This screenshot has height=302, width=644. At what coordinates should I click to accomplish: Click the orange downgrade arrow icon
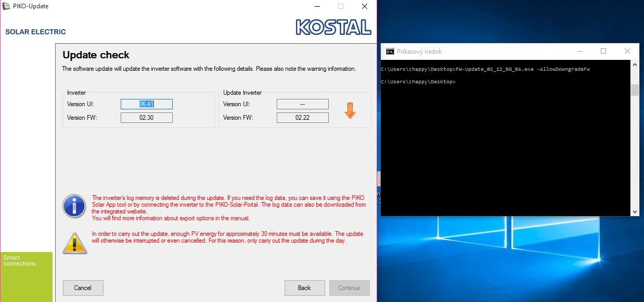point(350,110)
